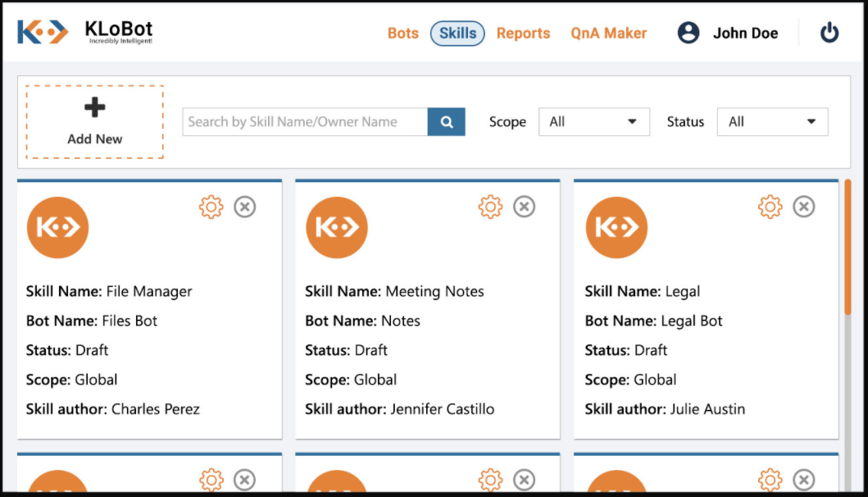Click the bot name Files Bot
The width and height of the screenshot is (868, 497).
130,321
